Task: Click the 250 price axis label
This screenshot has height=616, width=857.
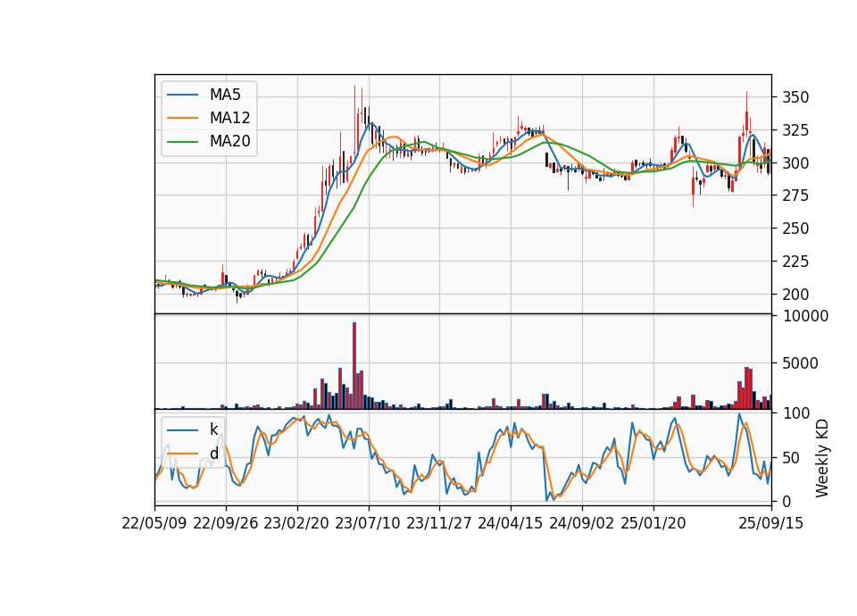Action: 795,229
